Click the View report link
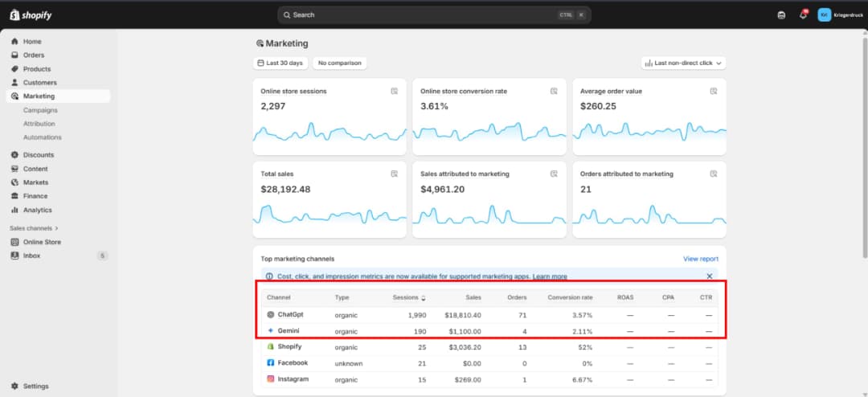This screenshot has width=868, height=397. coord(701,259)
